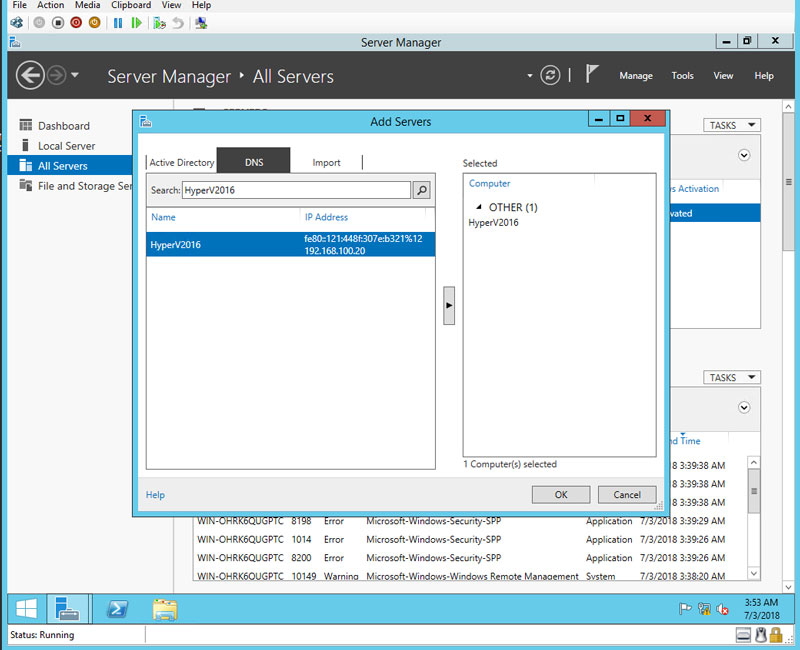The image size is (800, 650).
Task: Click the green Reset VM icon
Action: pyautogui.click(x=136, y=22)
